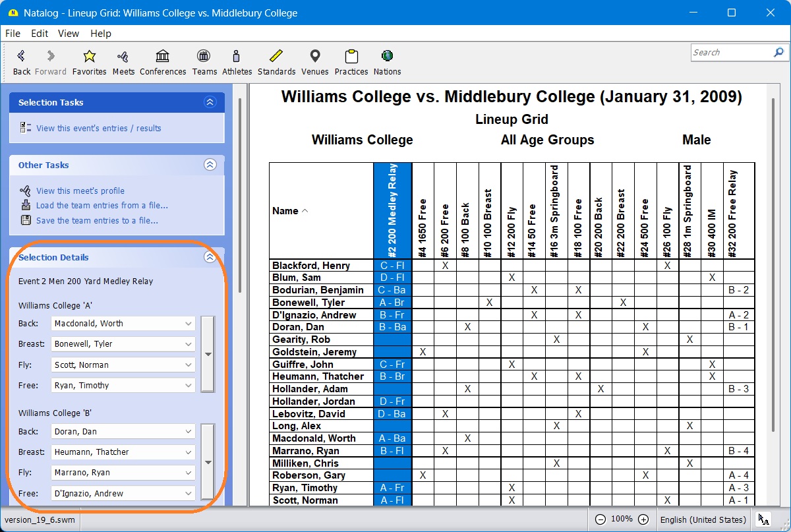Click View this event's entries / results
Viewport: 791px width, 532px height.
98,128
